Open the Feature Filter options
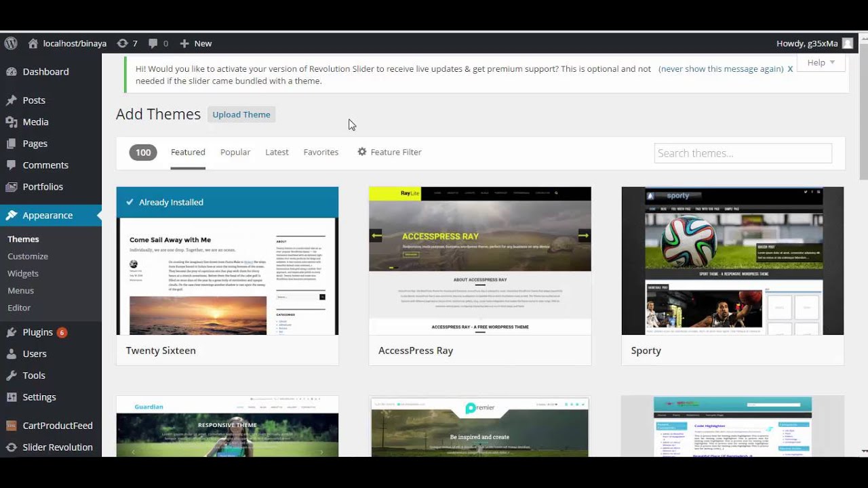The width and height of the screenshot is (868, 488). [389, 152]
